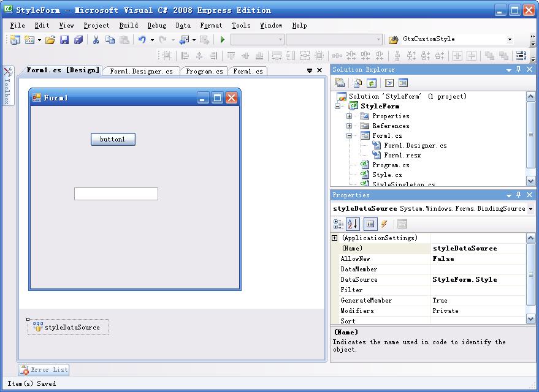Click the styleDataSource tray component icon
Screen dimensions: 539x392
(x=38, y=327)
